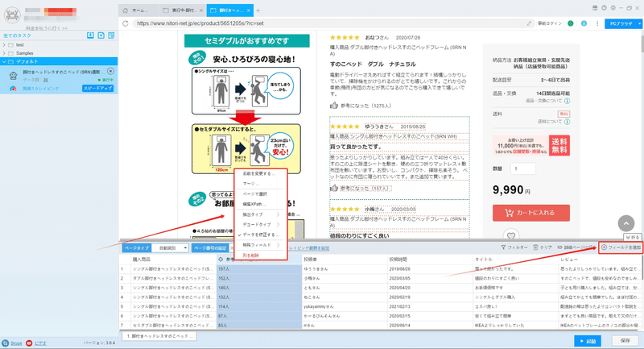Click the 事前ログイン link

[x=550, y=23]
